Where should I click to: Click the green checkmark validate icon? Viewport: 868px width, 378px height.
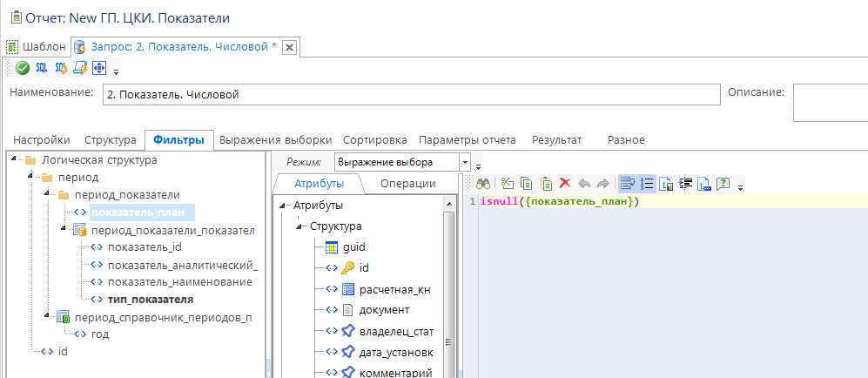pos(23,68)
